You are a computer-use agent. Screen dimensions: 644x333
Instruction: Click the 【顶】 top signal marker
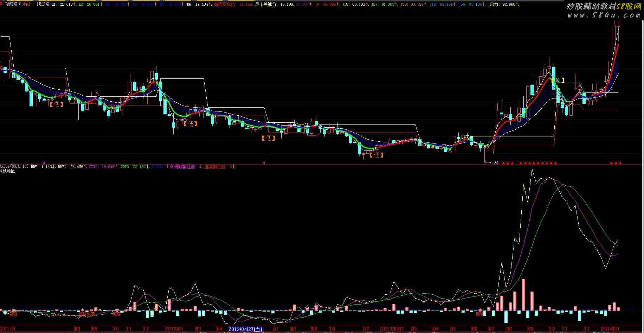[x=558, y=81]
